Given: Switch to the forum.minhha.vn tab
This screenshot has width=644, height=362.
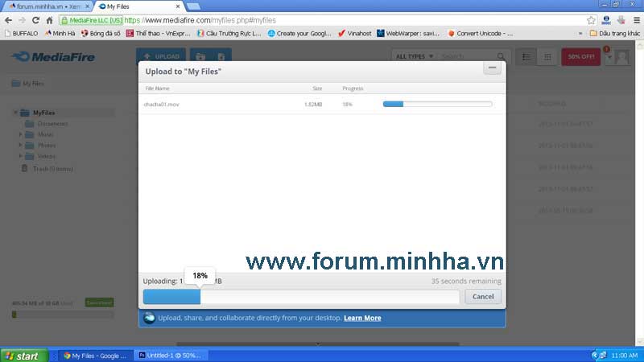Looking at the screenshot, I should pos(48,6).
